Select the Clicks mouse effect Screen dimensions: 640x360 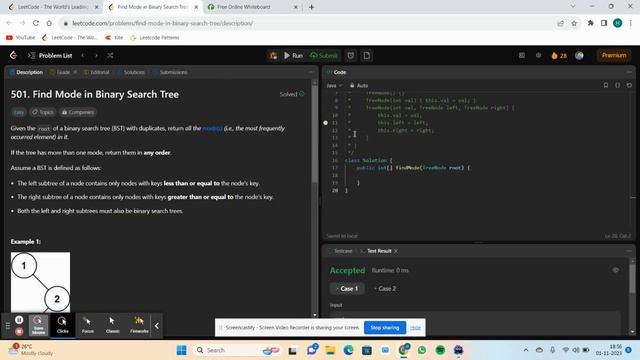coord(62,325)
